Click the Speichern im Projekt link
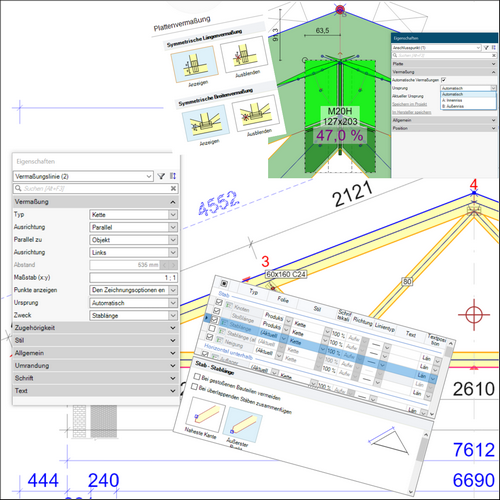This screenshot has width=500, height=500. 409,104
